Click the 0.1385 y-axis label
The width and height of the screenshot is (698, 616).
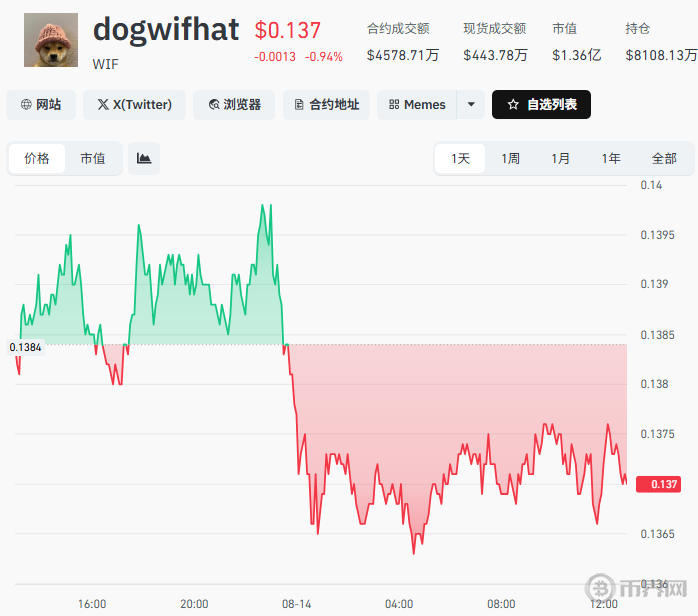(657, 335)
